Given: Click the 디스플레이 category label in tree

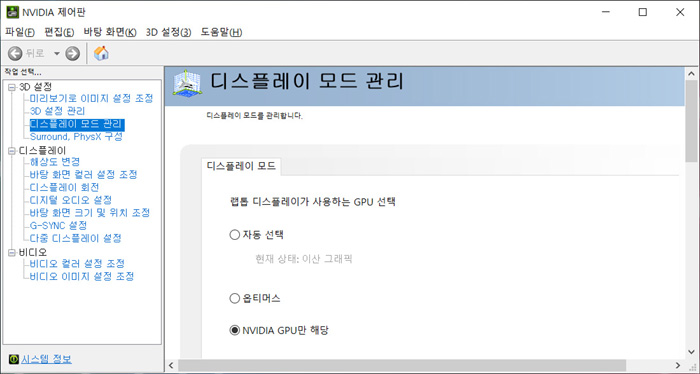Looking at the screenshot, I should 42,151.
